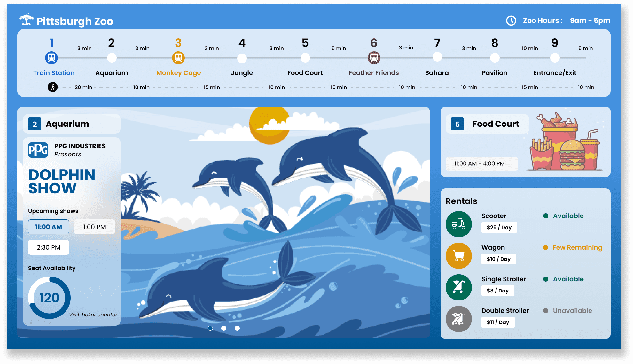The width and height of the screenshot is (633, 364).
Task: Click the Double Stroller rental name
Action: pos(505,311)
